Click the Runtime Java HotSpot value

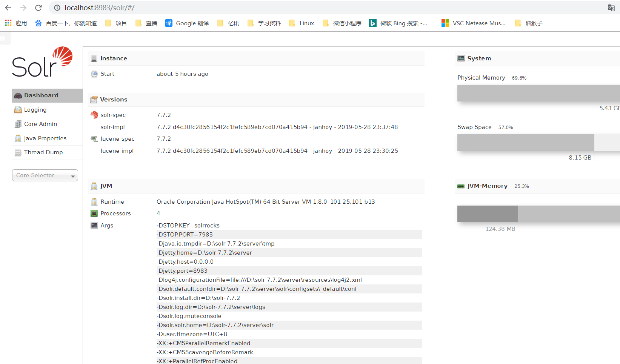[266, 202]
